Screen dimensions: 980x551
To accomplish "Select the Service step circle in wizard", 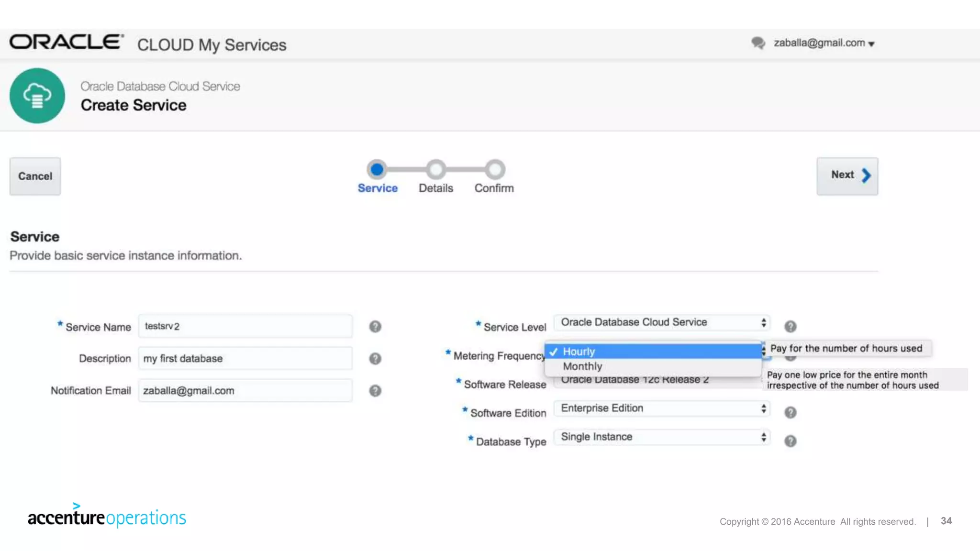I will click(x=377, y=169).
